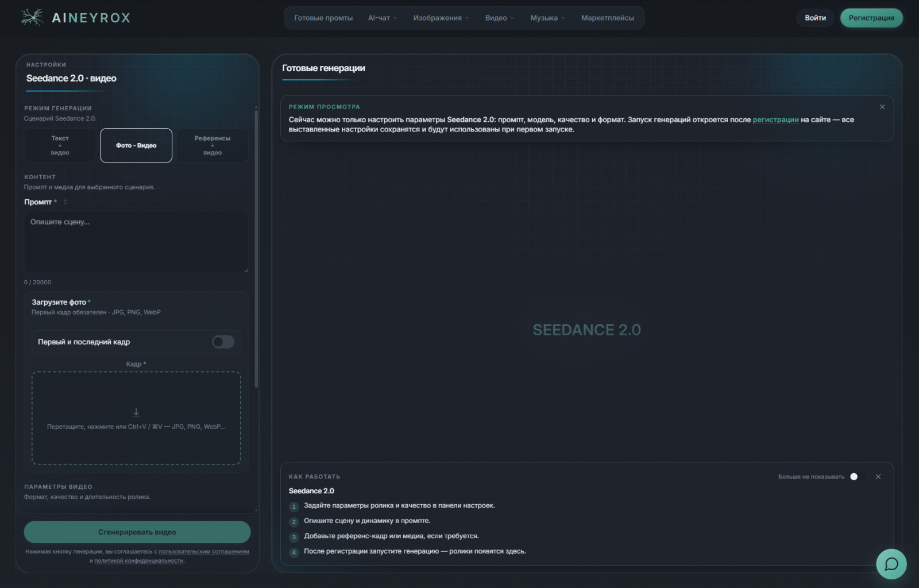
Task: Click step 'Добавьте референс-кадр или медиа'
Action: tap(391, 536)
